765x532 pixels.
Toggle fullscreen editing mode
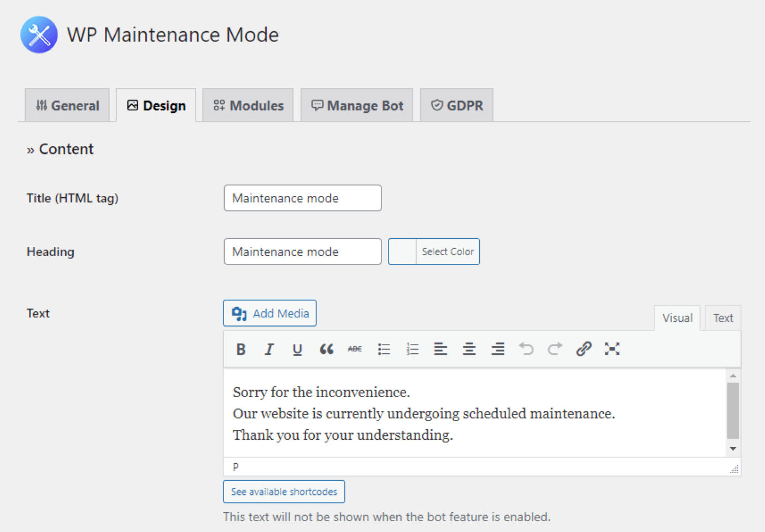(611, 349)
